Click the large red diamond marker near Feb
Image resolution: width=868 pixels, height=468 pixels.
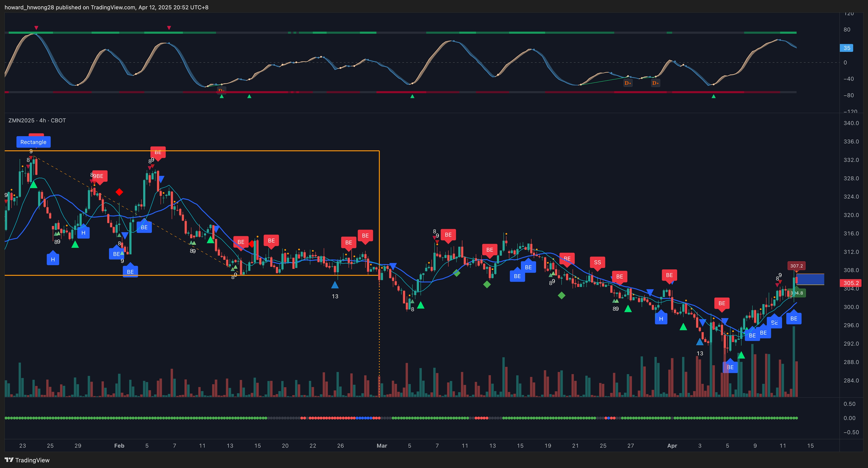click(119, 192)
